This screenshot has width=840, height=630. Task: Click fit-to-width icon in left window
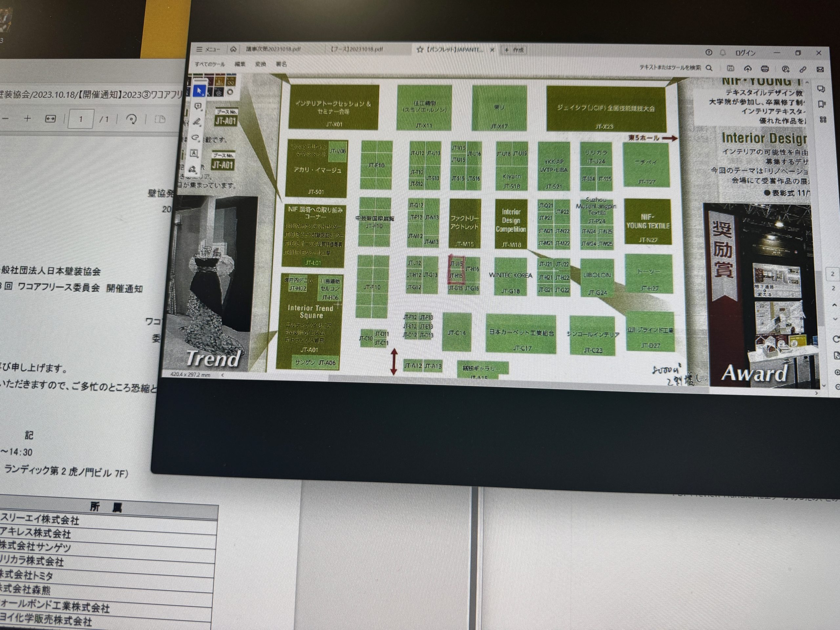[50, 119]
